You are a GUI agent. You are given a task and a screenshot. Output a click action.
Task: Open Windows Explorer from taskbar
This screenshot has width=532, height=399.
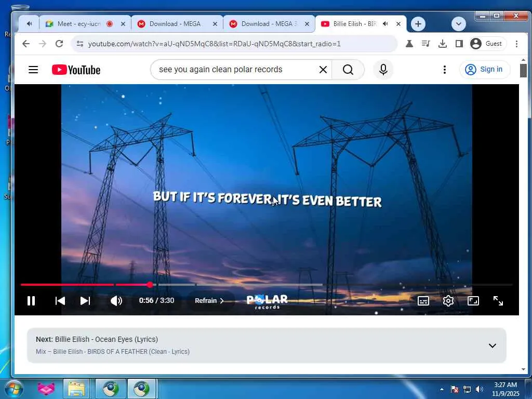click(x=76, y=389)
